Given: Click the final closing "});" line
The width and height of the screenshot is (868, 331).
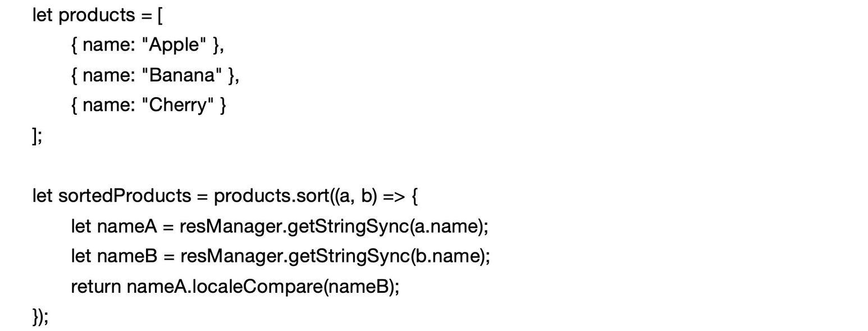Looking at the screenshot, I should 40,317.
